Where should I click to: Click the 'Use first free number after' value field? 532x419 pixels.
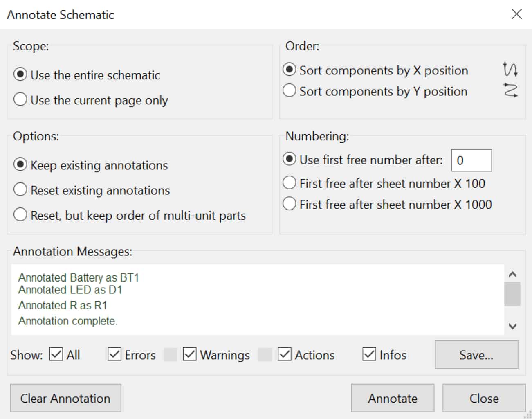(x=471, y=160)
